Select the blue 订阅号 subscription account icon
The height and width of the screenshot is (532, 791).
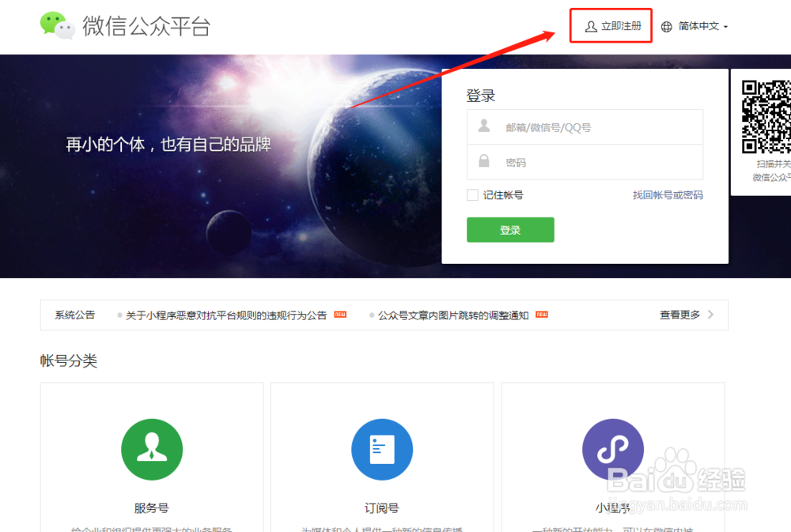(x=382, y=449)
